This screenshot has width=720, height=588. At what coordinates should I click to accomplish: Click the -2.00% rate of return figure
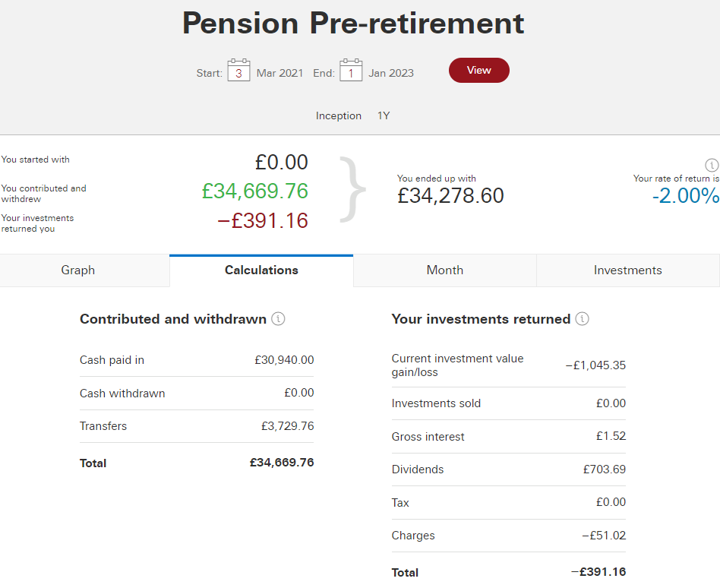click(x=686, y=196)
